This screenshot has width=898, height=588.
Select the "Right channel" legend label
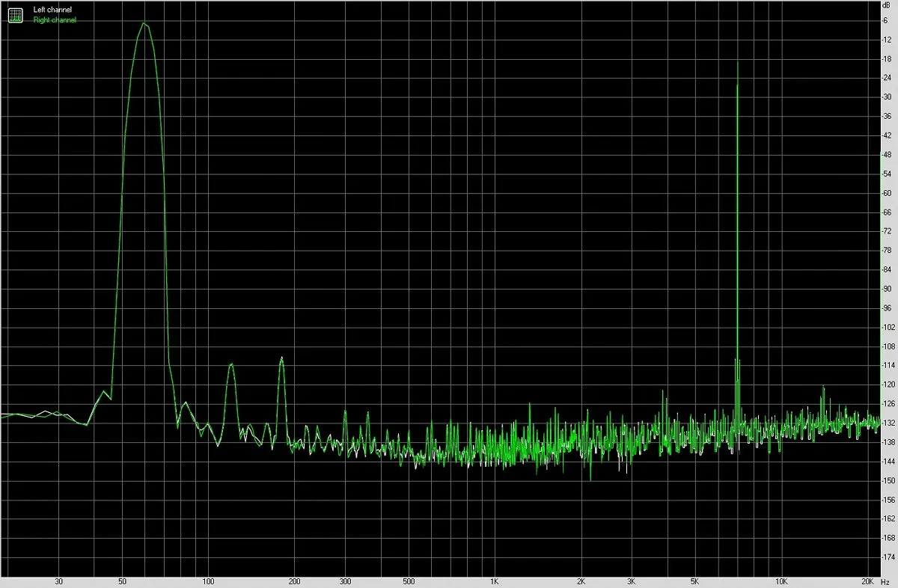click(55, 19)
